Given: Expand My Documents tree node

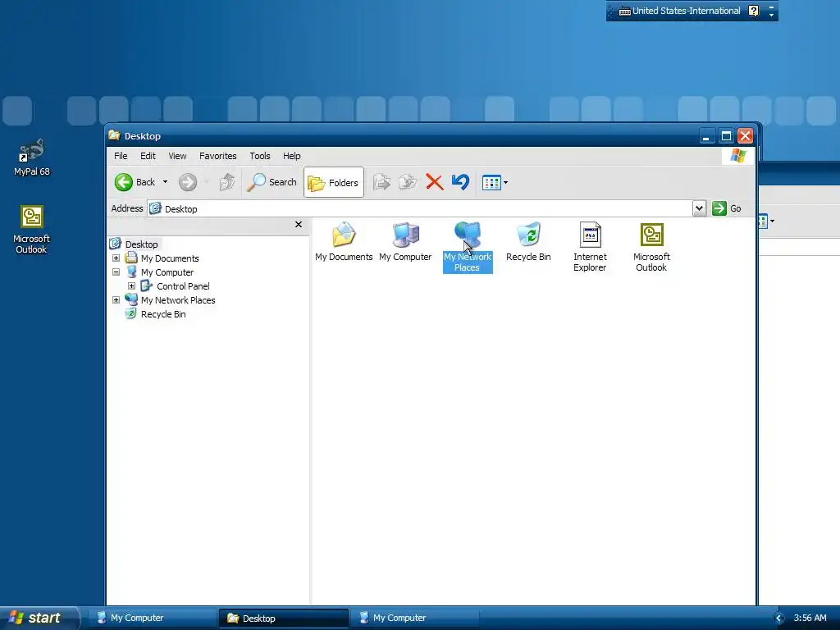Looking at the screenshot, I should [116, 258].
